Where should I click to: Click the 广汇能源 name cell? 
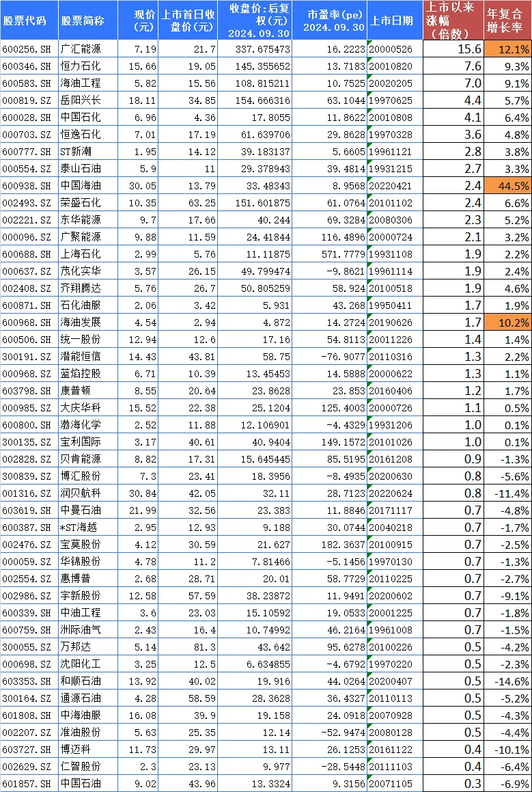pos(88,49)
